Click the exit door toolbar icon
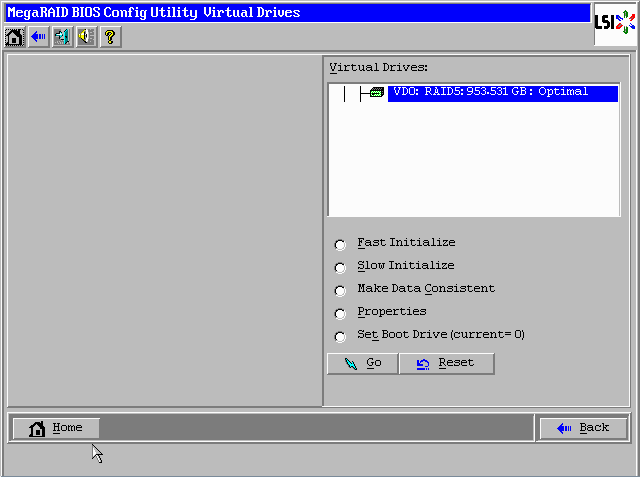Image resolution: width=640 pixels, height=477 pixels. coord(62,37)
